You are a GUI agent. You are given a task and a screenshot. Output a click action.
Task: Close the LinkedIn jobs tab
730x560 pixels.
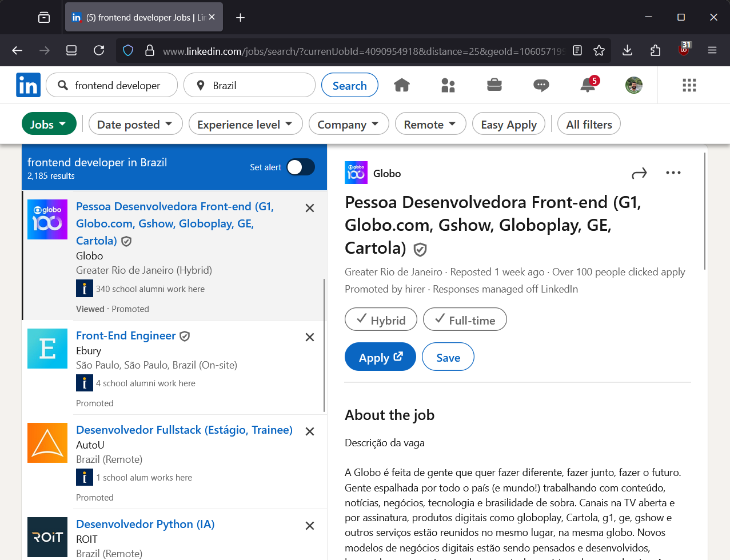[212, 17]
